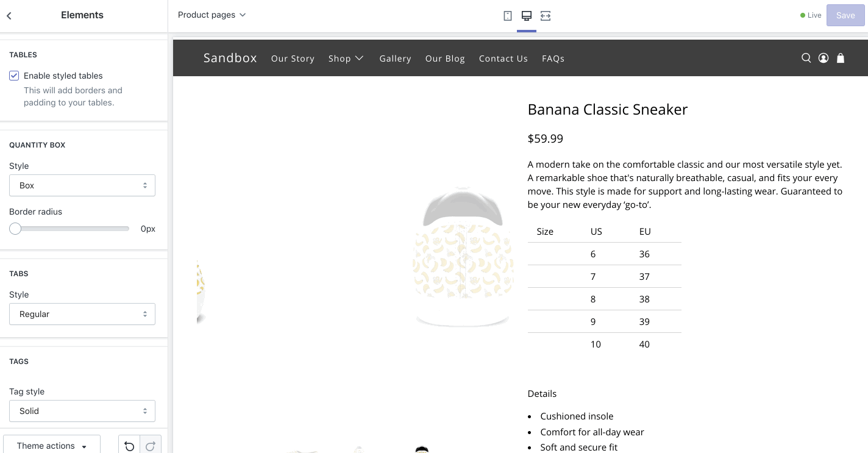
Task: Switch to mobile preview icon
Action: 508,16
